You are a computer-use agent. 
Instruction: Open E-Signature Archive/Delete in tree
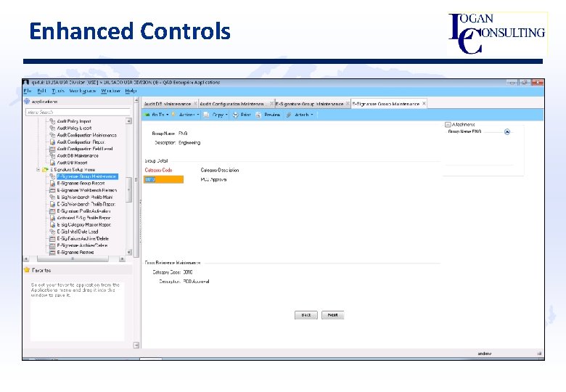(x=82, y=245)
